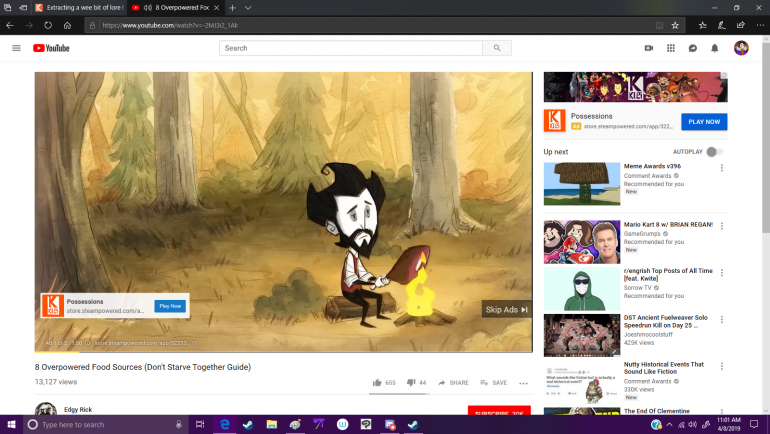This screenshot has width=770, height=434.
Task: Go back in the browser
Action: click(x=10, y=26)
